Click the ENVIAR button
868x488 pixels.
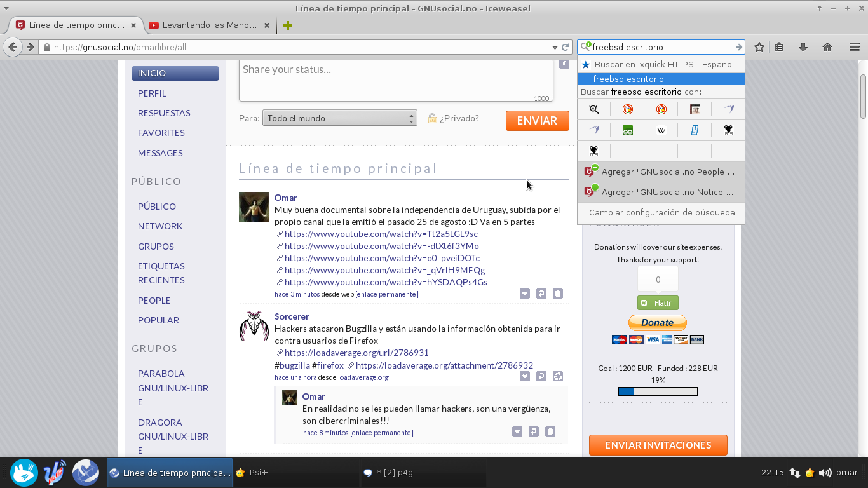click(x=537, y=121)
